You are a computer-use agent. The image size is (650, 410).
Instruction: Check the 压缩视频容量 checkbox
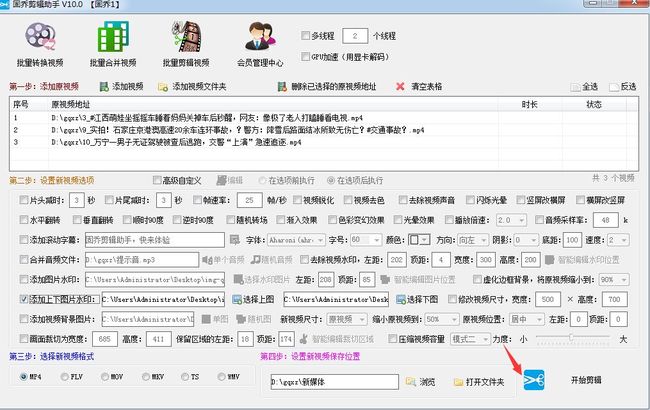coord(392,339)
